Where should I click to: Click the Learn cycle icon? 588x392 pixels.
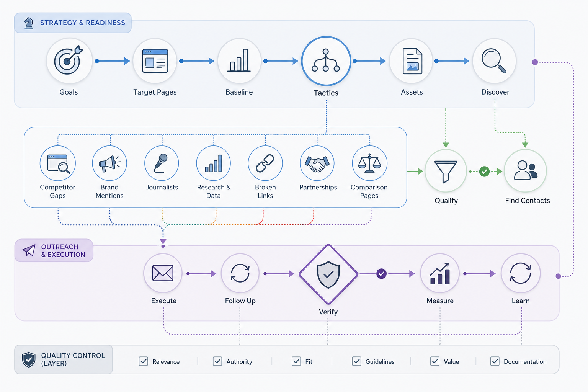(x=521, y=273)
